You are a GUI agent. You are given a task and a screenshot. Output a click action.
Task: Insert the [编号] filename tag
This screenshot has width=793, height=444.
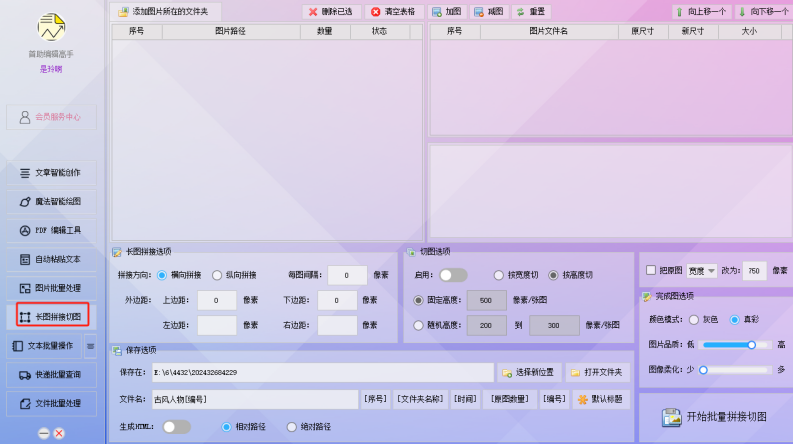[x=554, y=399]
